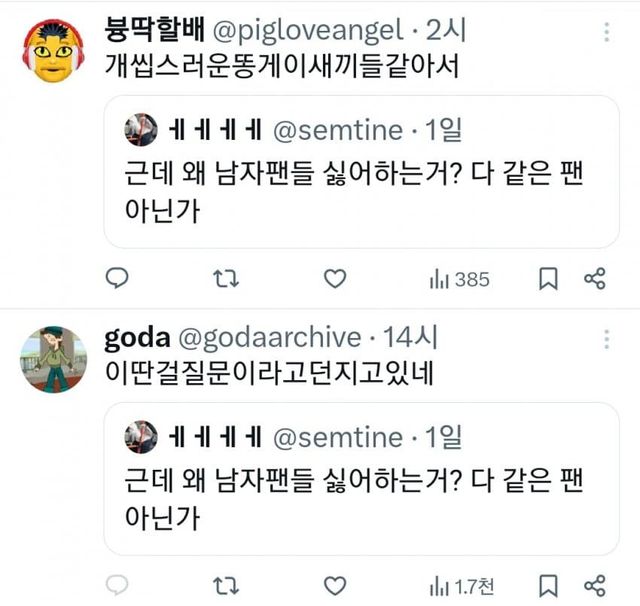Open goda profile avatar picture

pos(54,359)
